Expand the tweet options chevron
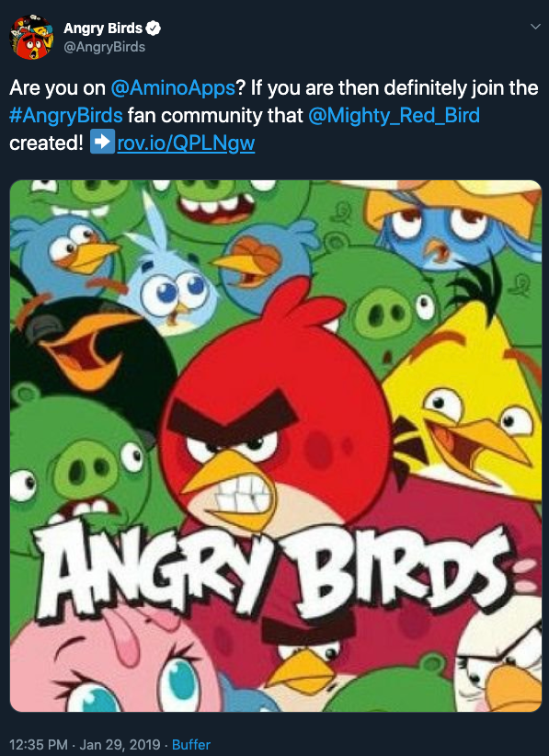The width and height of the screenshot is (549, 756). tap(535, 27)
